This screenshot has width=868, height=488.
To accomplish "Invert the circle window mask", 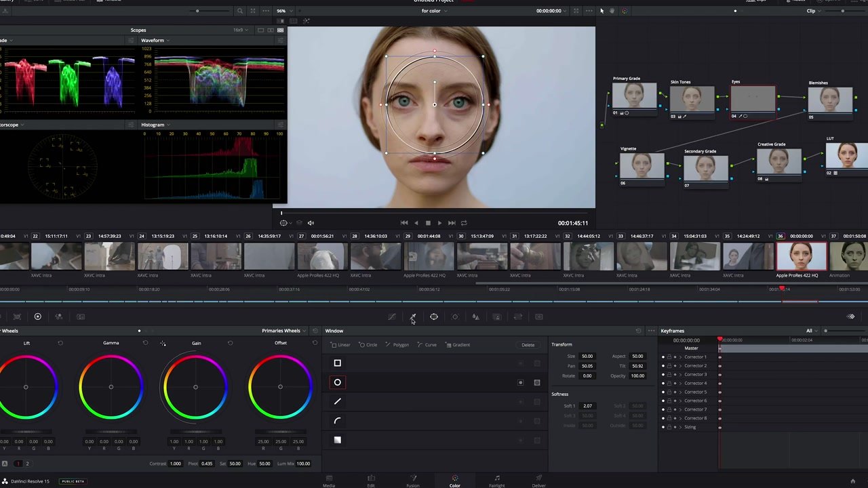I will (520, 382).
